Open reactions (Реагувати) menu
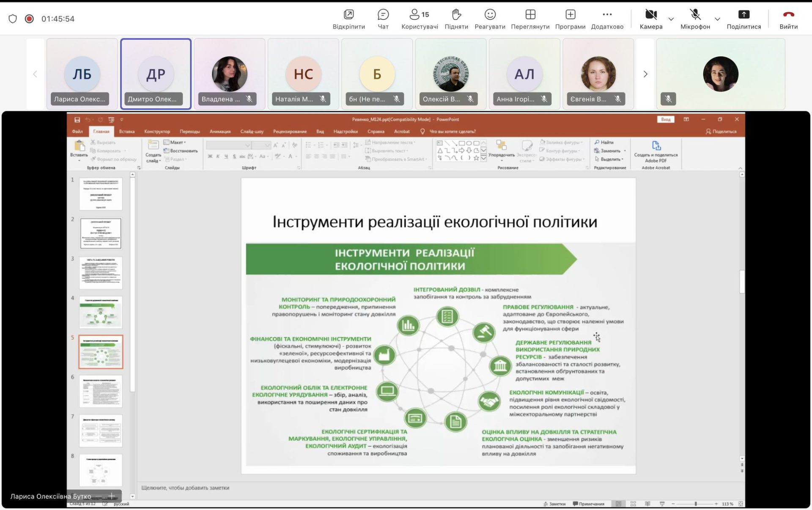This screenshot has width=812, height=510. [x=490, y=19]
